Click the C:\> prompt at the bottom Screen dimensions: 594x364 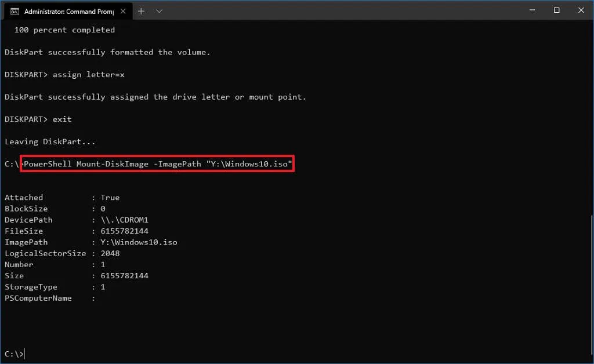[x=10, y=352]
